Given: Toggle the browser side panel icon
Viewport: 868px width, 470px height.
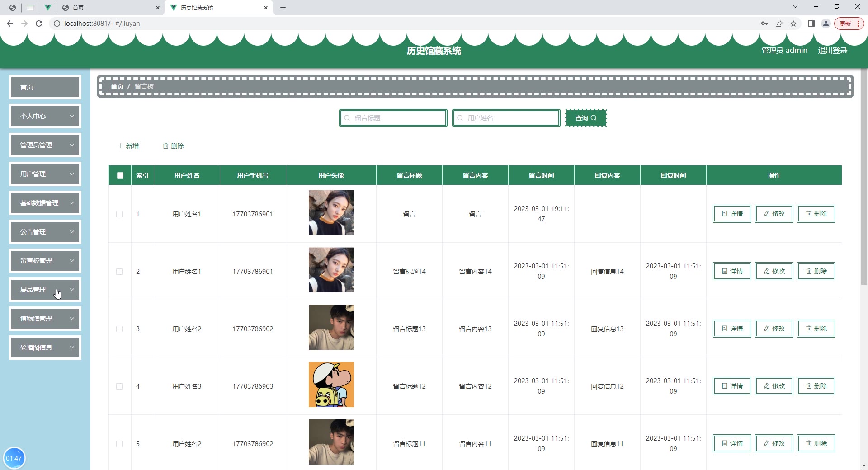Looking at the screenshot, I should pos(811,23).
